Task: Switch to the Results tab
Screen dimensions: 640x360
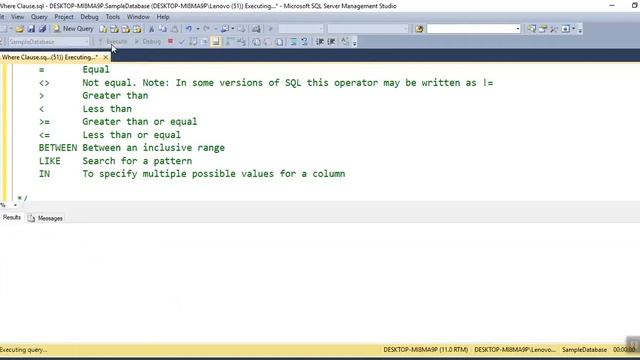Action: tap(11, 218)
